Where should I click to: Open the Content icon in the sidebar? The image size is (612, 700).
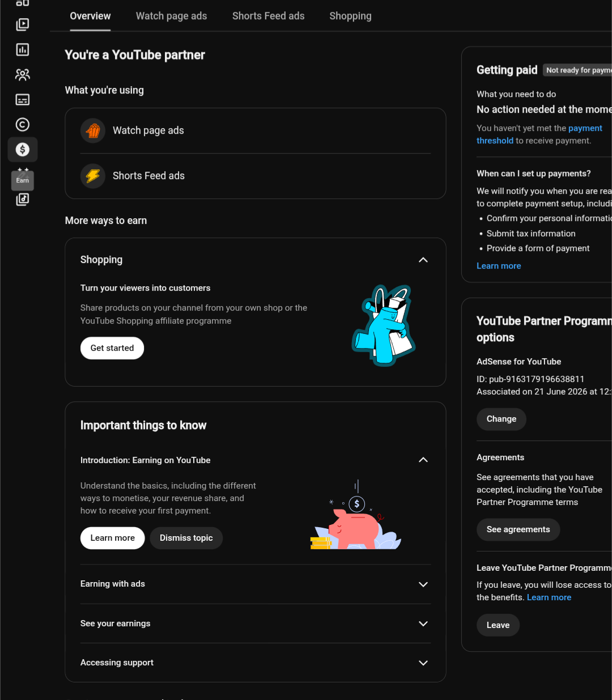[23, 25]
